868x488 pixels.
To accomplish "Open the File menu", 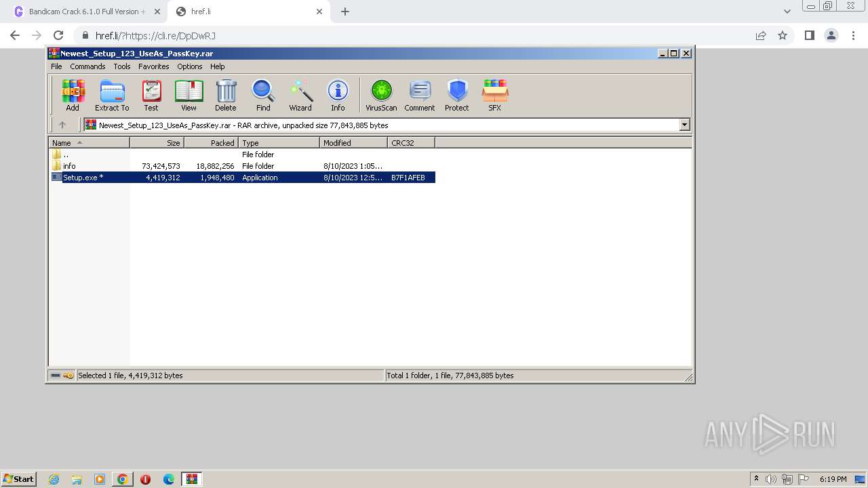I will pos(56,66).
